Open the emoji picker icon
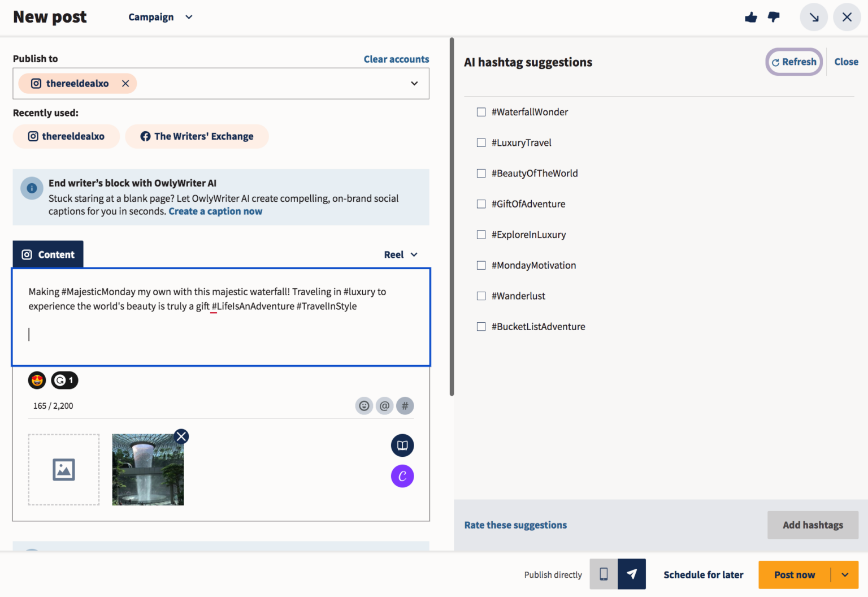The height and width of the screenshot is (597, 868). (364, 406)
